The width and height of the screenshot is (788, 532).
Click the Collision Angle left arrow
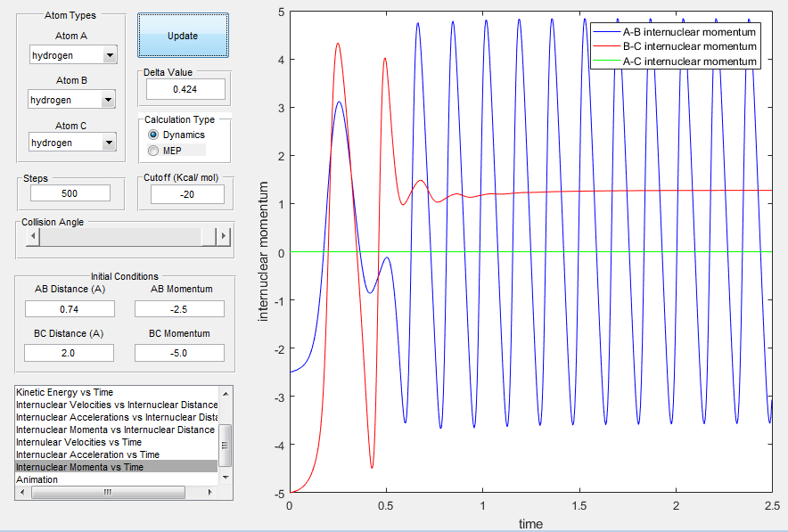pos(33,235)
